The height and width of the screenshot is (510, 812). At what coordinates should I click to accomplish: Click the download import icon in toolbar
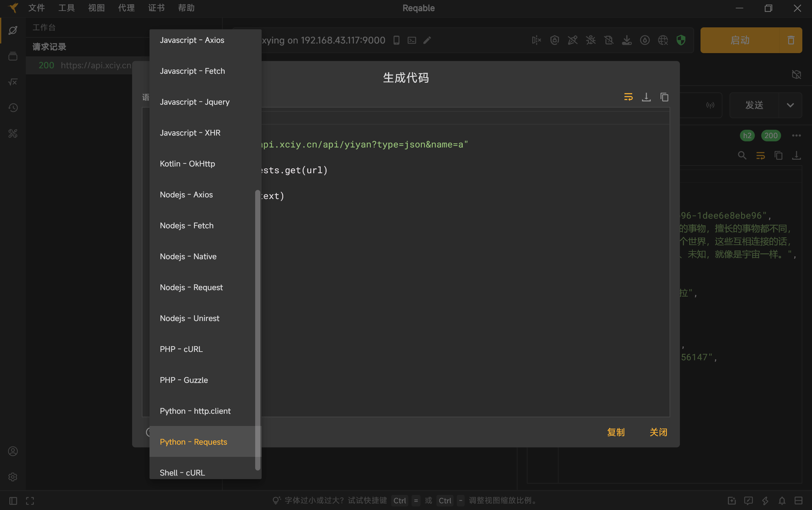[626, 41]
